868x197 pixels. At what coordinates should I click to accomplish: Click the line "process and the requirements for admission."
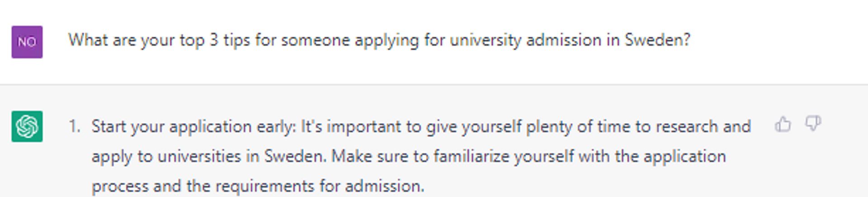[258, 186]
